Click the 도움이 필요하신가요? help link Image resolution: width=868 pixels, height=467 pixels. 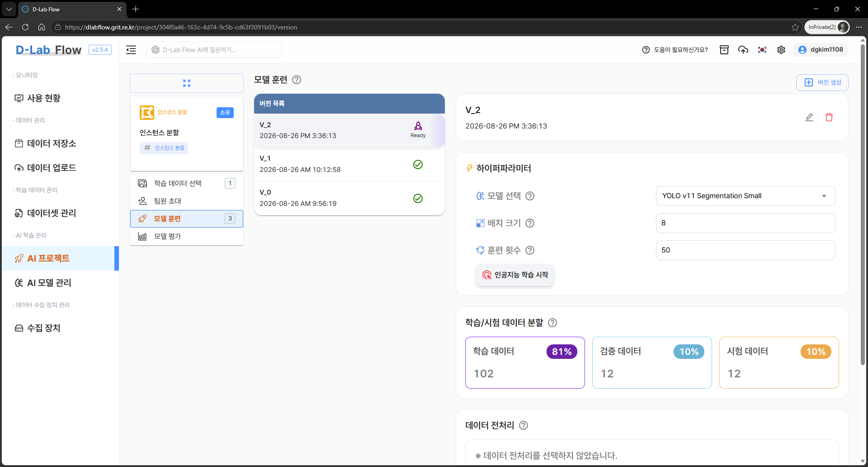point(680,50)
